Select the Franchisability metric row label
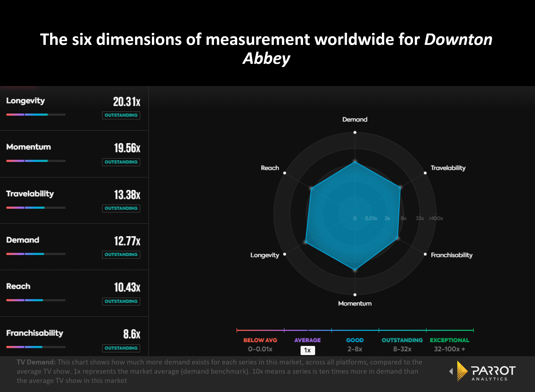535x392 pixels. coord(35,333)
